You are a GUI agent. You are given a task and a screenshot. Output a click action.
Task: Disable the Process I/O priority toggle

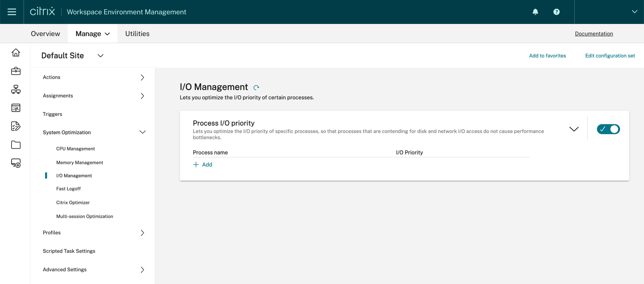(x=608, y=129)
